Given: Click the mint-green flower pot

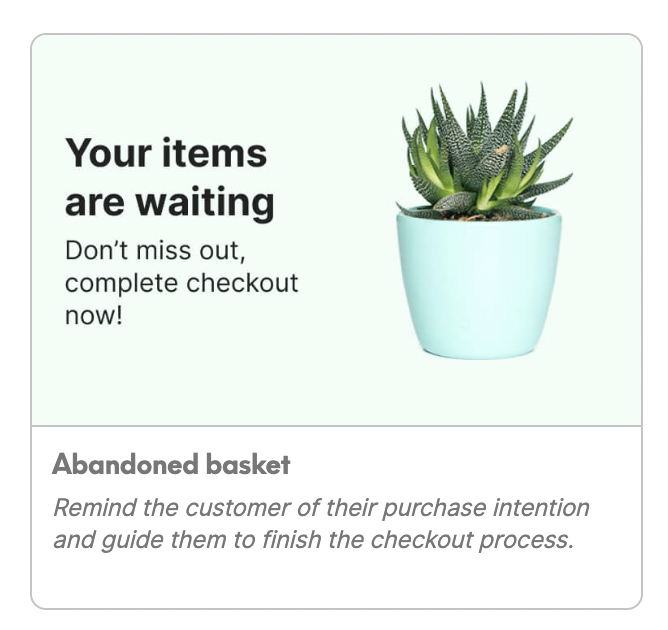Looking at the screenshot, I should [x=478, y=285].
